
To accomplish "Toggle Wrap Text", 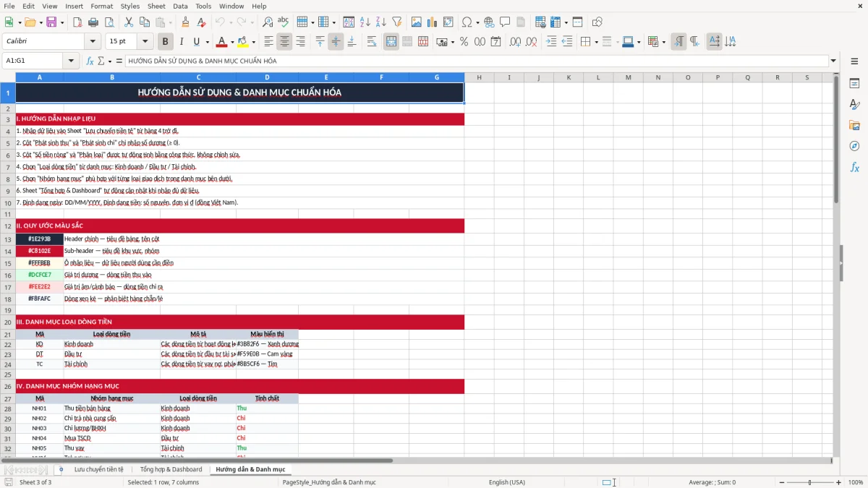I will coord(371,42).
